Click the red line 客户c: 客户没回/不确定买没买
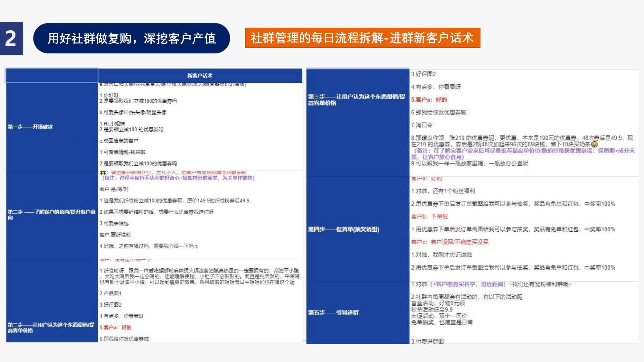 [x=450, y=242]
